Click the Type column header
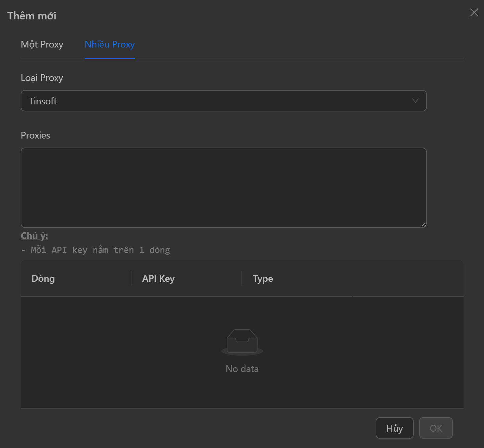 [263, 278]
